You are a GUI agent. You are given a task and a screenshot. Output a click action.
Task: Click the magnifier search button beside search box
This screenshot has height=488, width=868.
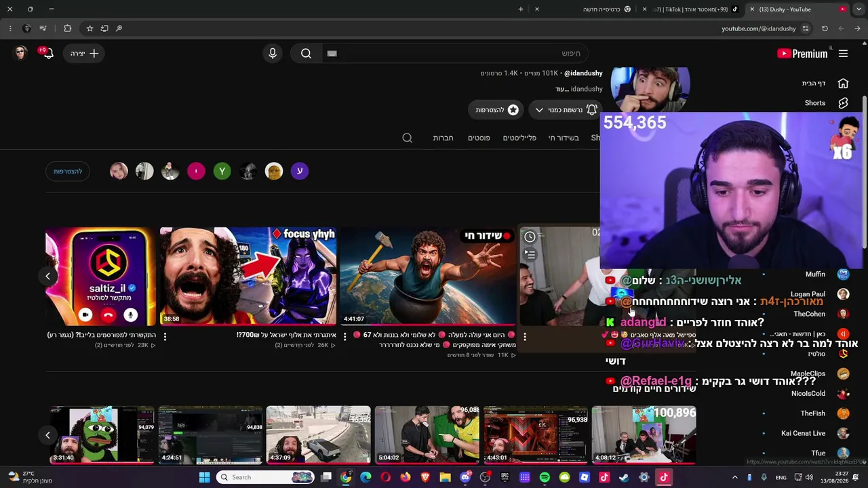click(x=306, y=54)
